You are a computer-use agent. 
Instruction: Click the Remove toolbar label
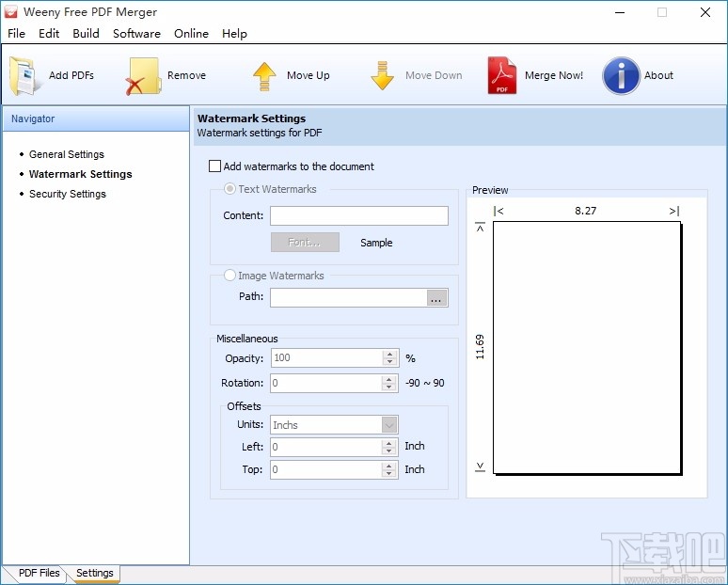coord(186,75)
